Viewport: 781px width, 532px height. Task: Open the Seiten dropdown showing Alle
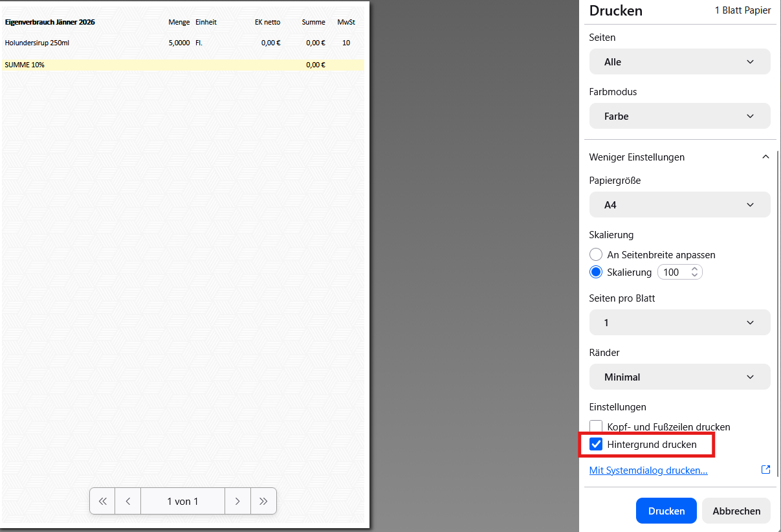(x=679, y=62)
